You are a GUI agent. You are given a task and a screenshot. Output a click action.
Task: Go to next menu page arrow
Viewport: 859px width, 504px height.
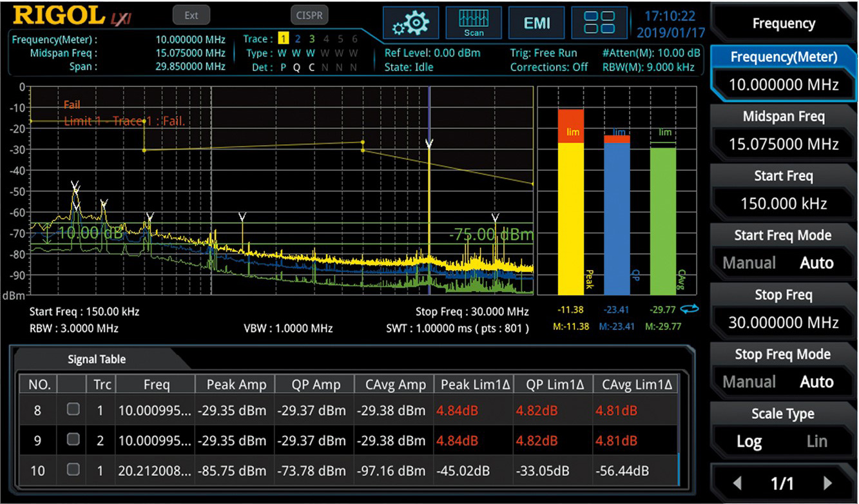(828, 483)
